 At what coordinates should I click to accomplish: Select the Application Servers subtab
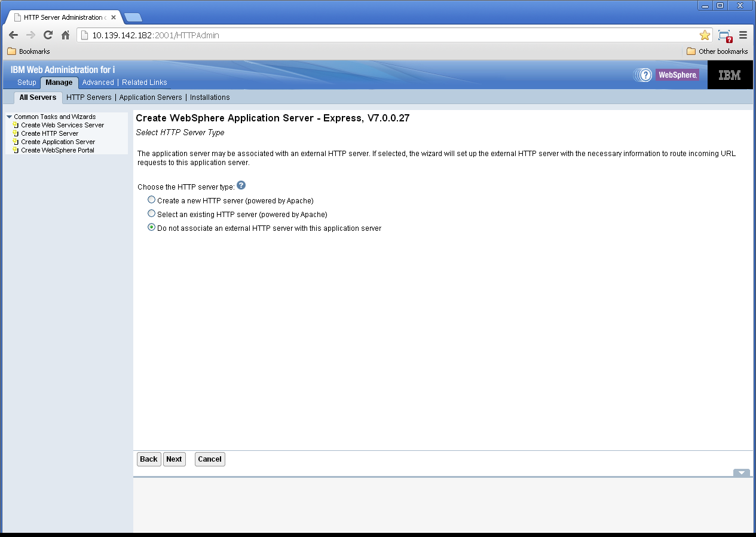tap(151, 97)
